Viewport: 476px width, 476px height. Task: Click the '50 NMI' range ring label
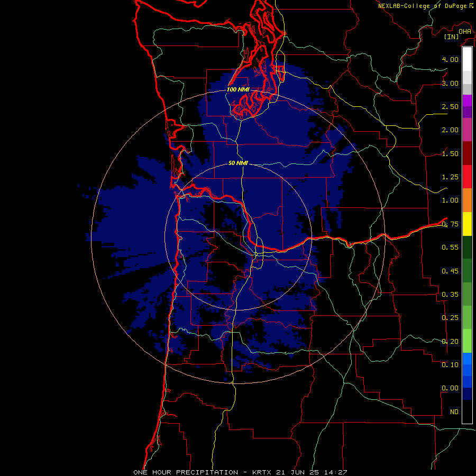pyautogui.click(x=238, y=163)
